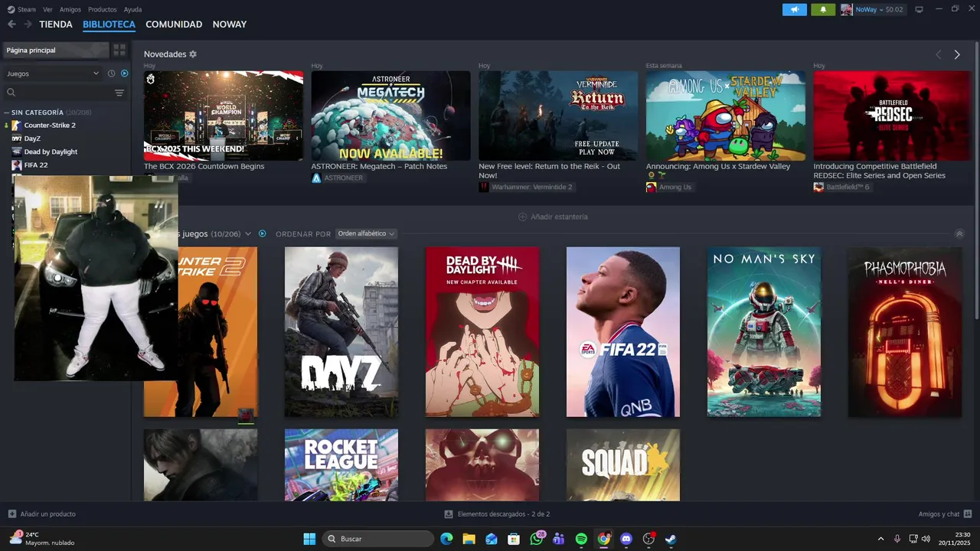Switch to the COMUNIDAD tab
Viewport: 980px width, 551px height.
click(174, 24)
